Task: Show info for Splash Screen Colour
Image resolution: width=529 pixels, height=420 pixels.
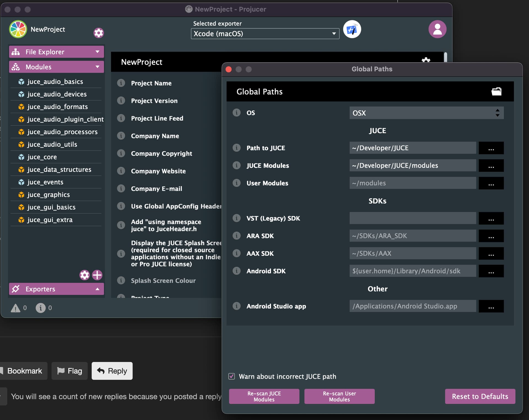Action: [121, 281]
